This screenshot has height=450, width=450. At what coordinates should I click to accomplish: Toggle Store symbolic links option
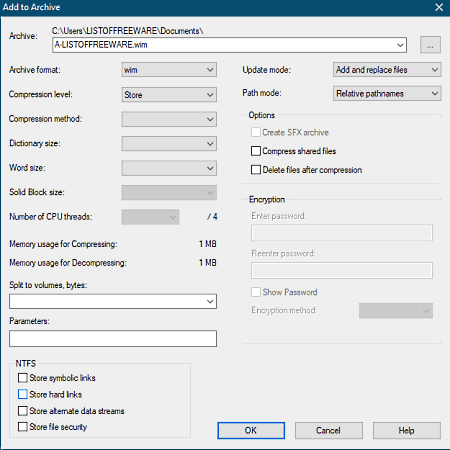pyautogui.click(x=23, y=378)
